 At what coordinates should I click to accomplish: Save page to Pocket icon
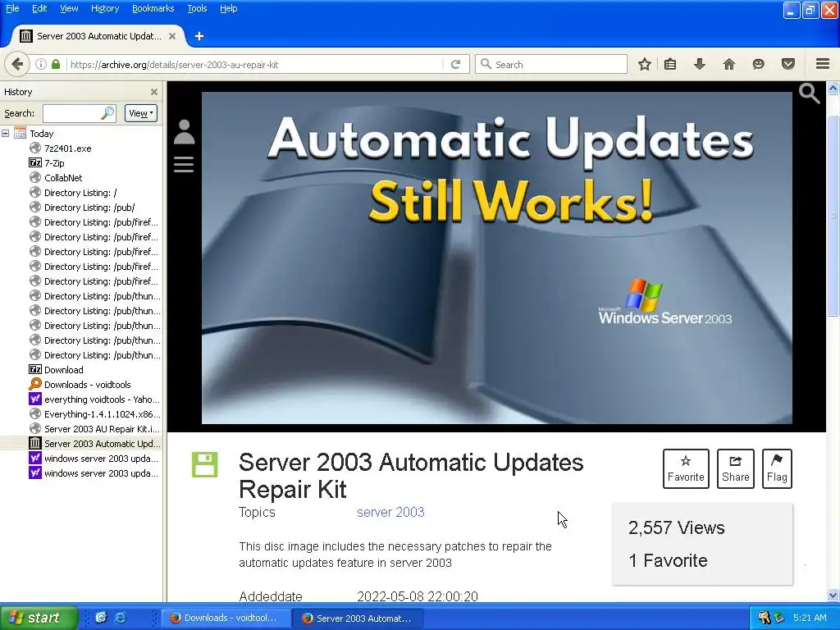point(788,64)
